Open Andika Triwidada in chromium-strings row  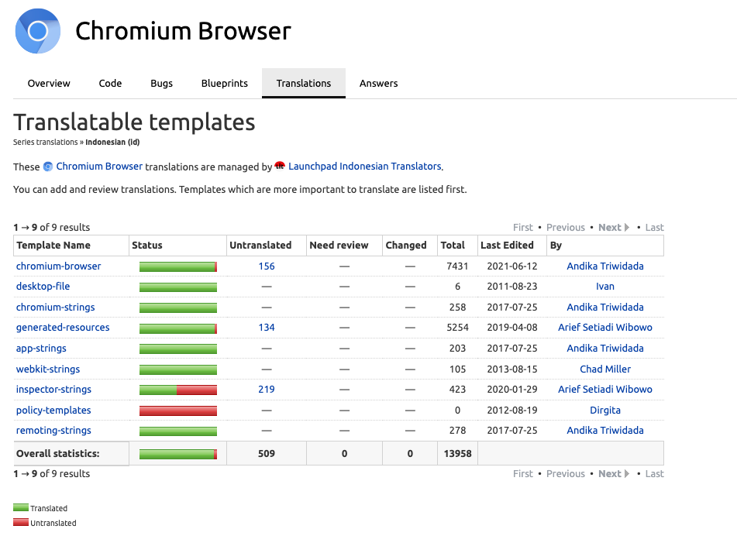[605, 307]
